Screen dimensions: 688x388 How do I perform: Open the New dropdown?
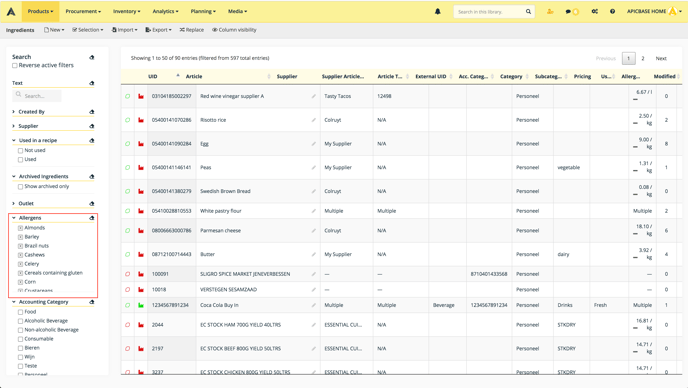pos(54,30)
